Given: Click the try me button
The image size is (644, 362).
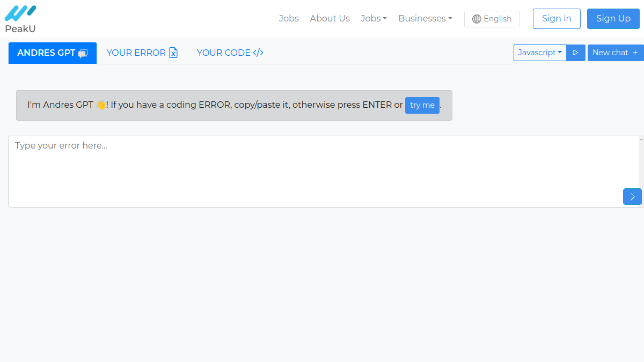Looking at the screenshot, I should [422, 105].
